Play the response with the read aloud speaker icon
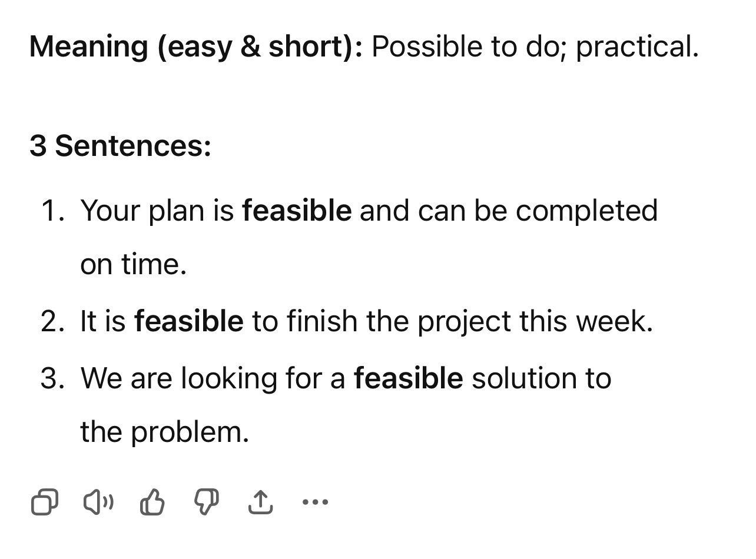The width and height of the screenshot is (756, 559). pyautogui.click(x=99, y=503)
